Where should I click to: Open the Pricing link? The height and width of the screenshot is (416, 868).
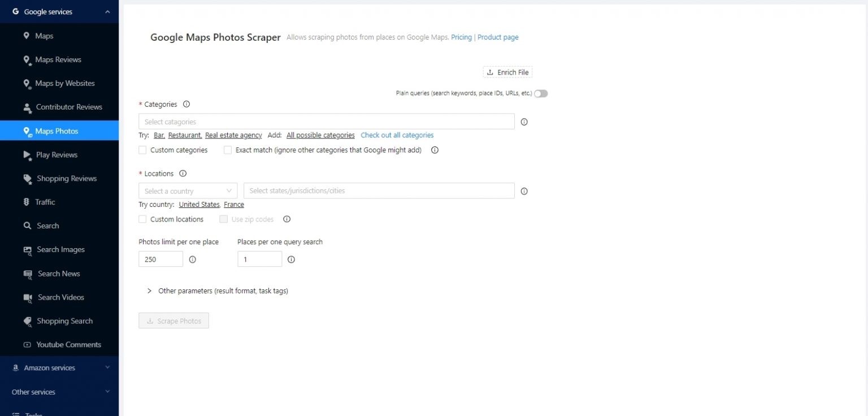coord(461,37)
